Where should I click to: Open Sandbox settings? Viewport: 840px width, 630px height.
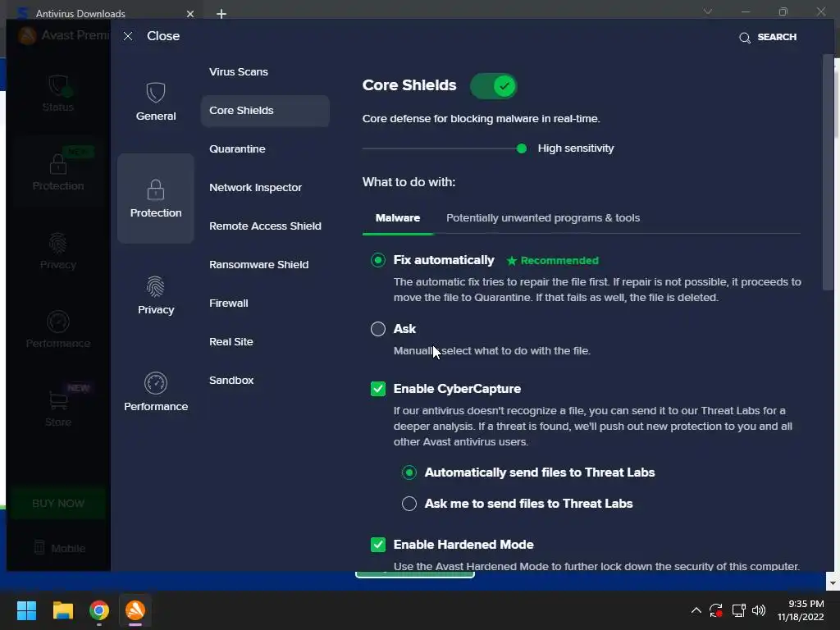[x=231, y=381]
